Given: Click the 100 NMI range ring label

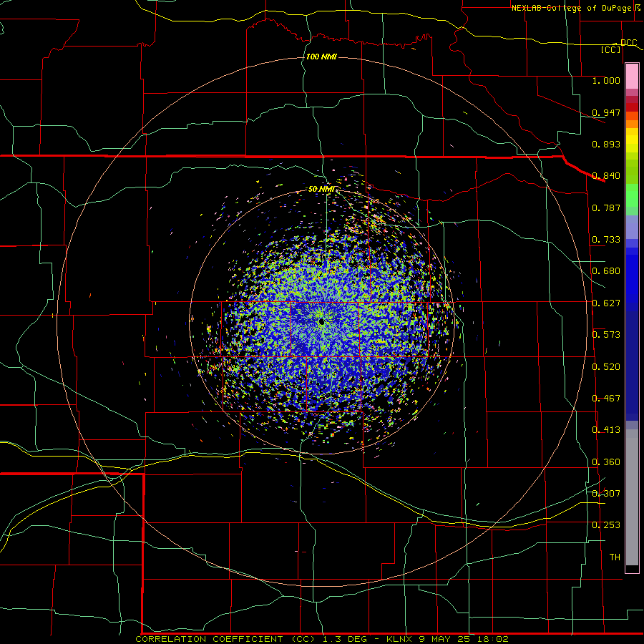Looking at the screenshot, I should click(321, 57).
